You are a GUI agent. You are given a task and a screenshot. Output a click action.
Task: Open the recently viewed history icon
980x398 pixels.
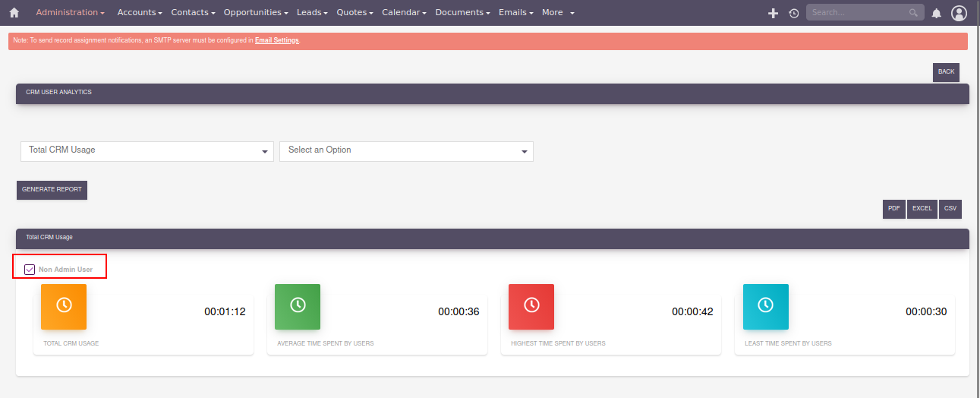click(793, 13)
